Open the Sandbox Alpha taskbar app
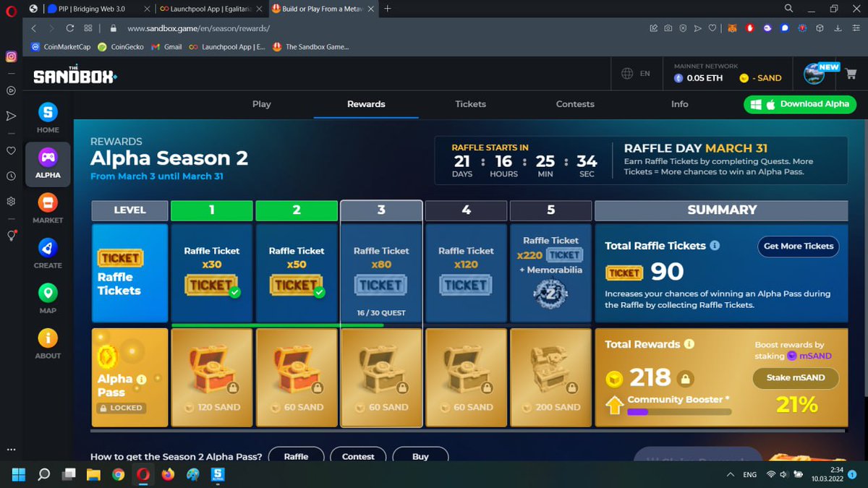The height and width of the screenshot is (488, 868). (x=218, y=474)
